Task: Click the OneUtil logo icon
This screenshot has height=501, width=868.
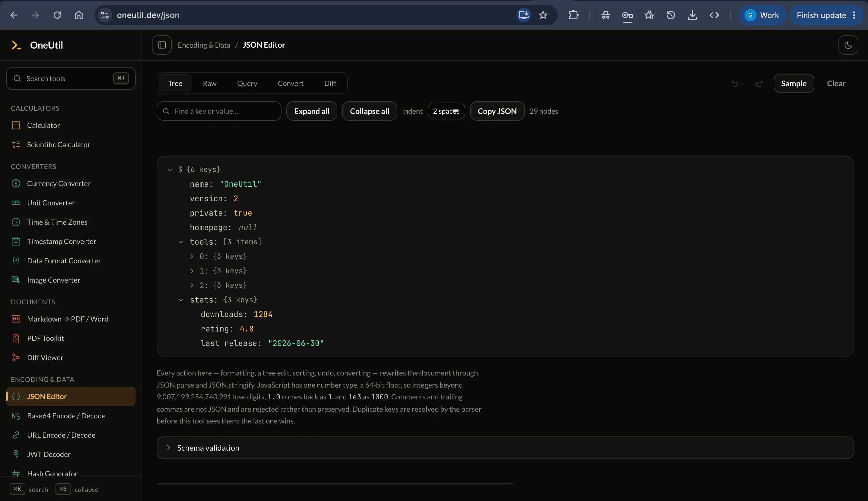Action: pos(16,45)
